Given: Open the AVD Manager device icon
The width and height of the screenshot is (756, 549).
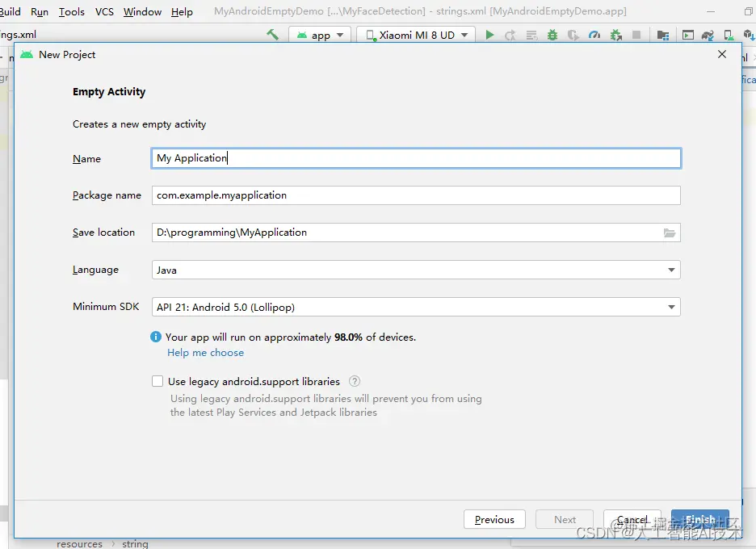Looking at the screenshot, I should 729,36.
